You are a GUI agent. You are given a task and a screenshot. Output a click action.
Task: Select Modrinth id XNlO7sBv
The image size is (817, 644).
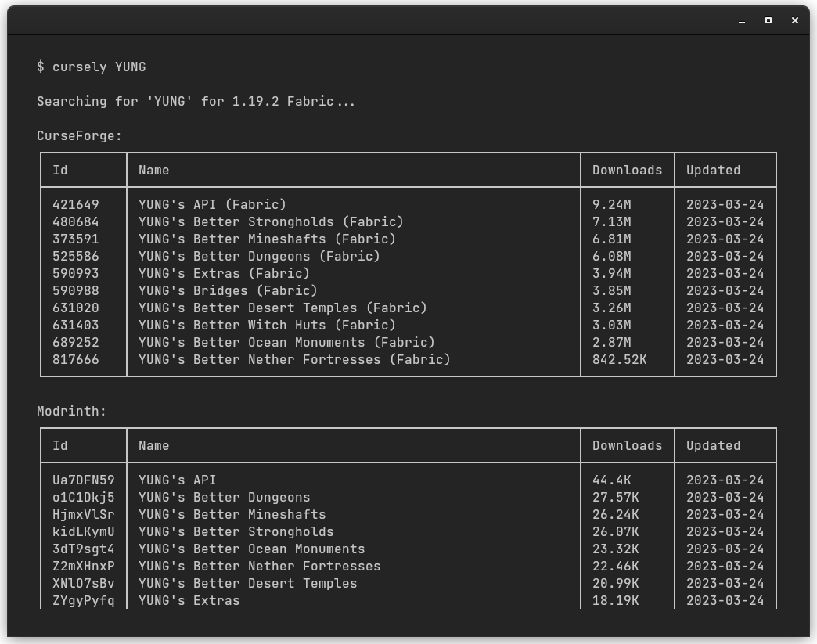click(84, 583)
